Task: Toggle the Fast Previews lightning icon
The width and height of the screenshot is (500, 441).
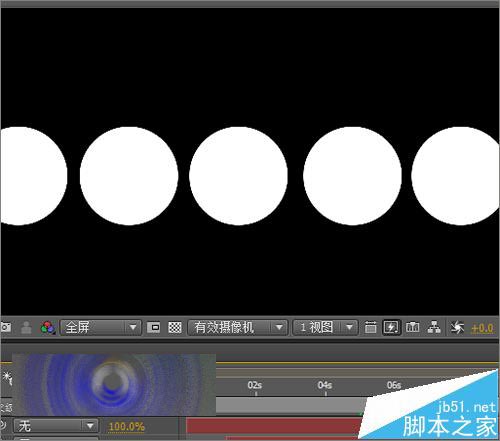Action: coord(391,328)
